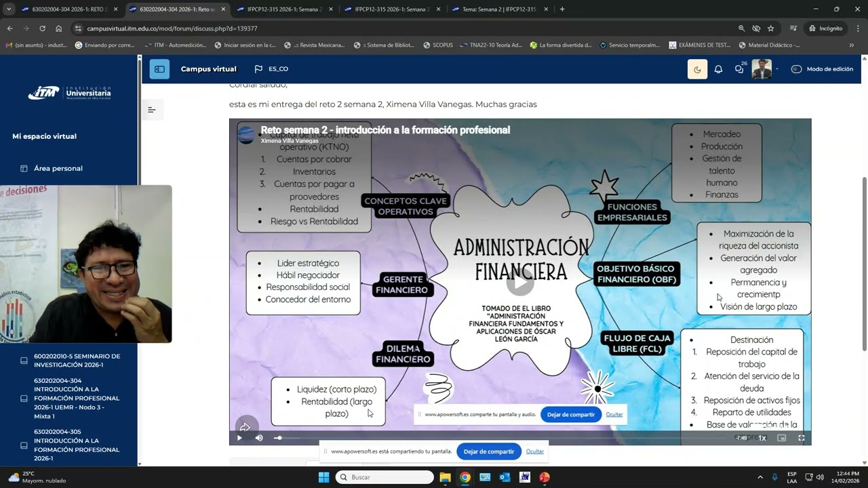The width and height of the screenshot is (868, 488).
Task: Open SCOPUS bookmark
Action: point(437,45)
